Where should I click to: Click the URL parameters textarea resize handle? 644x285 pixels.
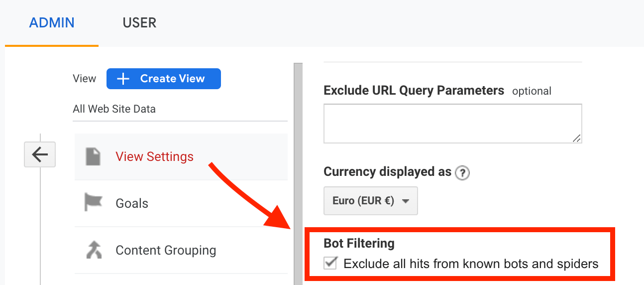tap(576, 139)
